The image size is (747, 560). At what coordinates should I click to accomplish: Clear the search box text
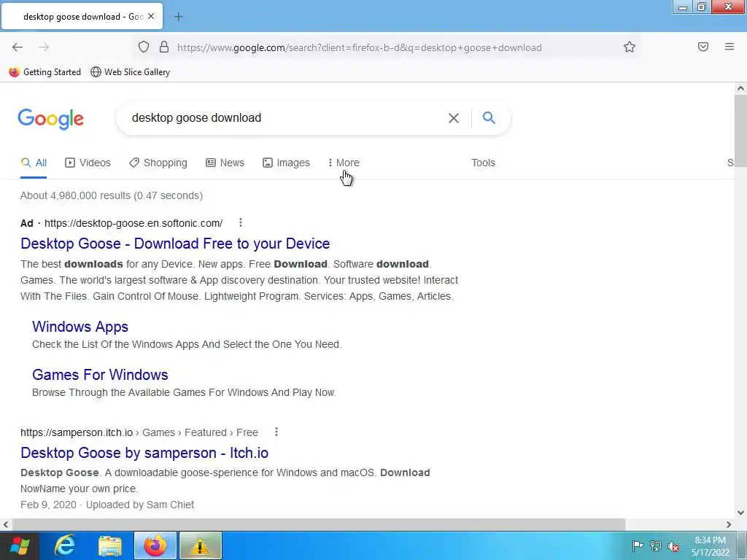point(454,118)
